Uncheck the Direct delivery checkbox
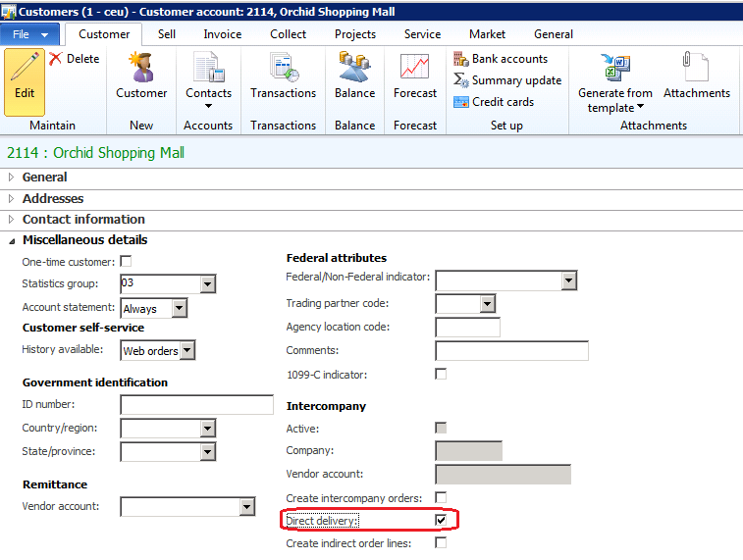This screenshot has width=743, height=560. [441, 520]
